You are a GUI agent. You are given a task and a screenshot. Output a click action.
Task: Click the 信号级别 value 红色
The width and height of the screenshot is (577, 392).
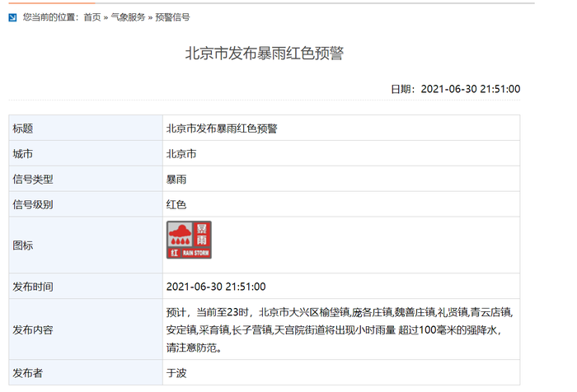176,204
